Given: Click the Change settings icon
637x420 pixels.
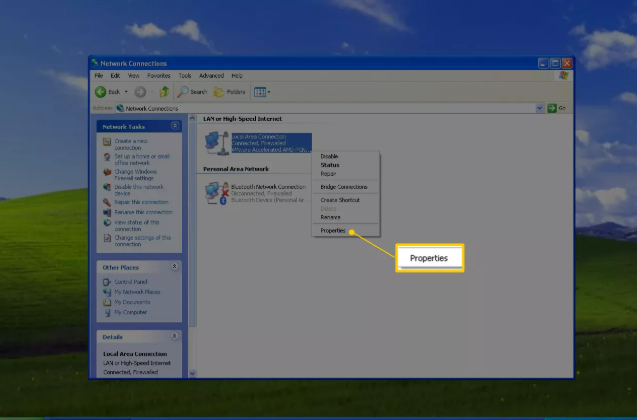Looking at the screenshot, I should [x=107, y=238].
